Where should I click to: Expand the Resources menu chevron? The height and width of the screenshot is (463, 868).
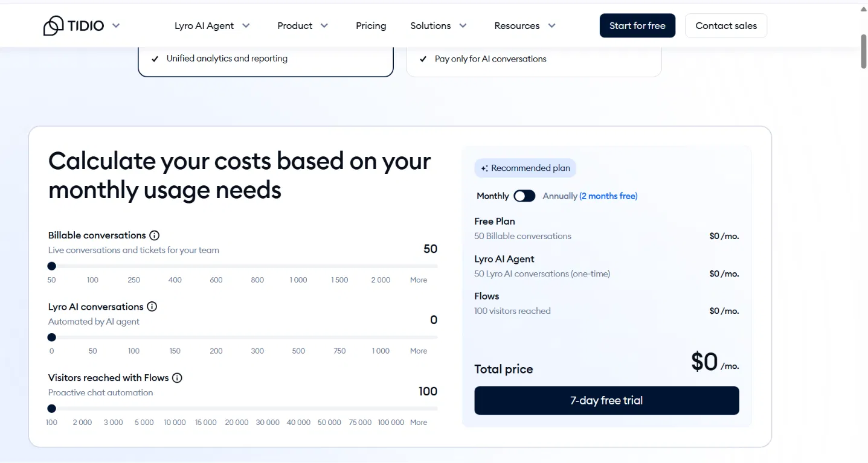coord(551,25)
